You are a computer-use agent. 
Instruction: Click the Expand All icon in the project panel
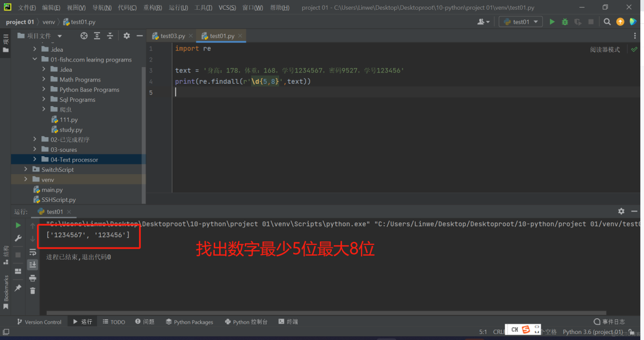pyautogui.click(x=97, y=36)
